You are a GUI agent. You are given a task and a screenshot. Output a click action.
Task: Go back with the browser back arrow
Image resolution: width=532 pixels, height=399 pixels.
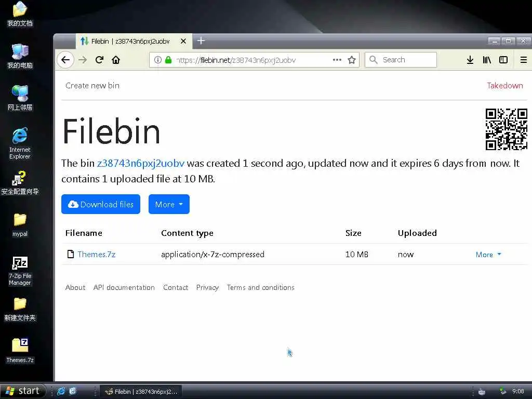[x=65, y=60]
